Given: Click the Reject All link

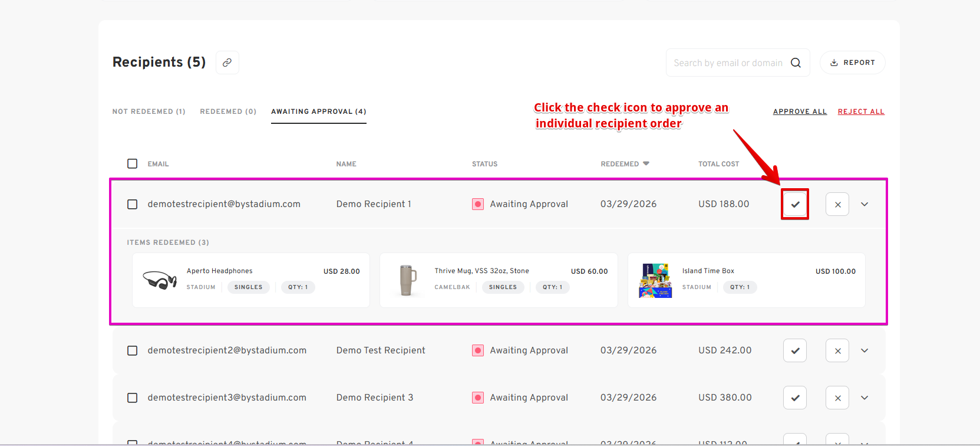Looking at the screenshot, I should 861,112.
